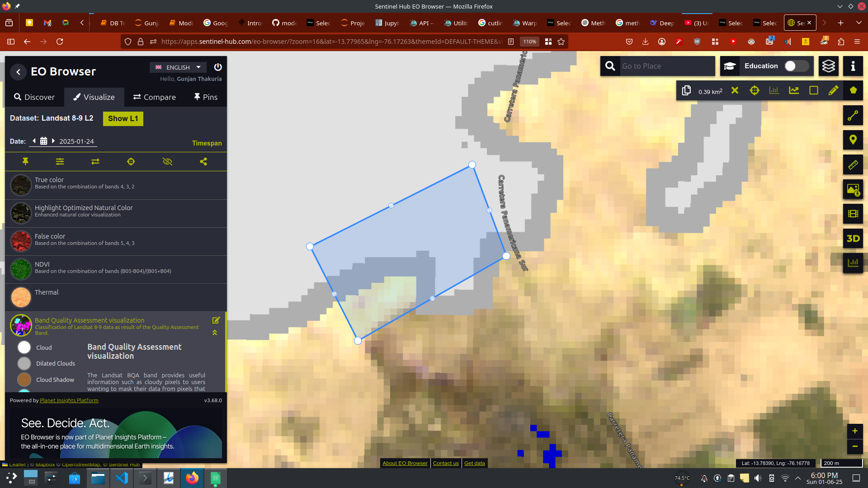Switch to the Discover tab
Image resolution: width=868 pixels, height=488 pixels.
(34, 97)
